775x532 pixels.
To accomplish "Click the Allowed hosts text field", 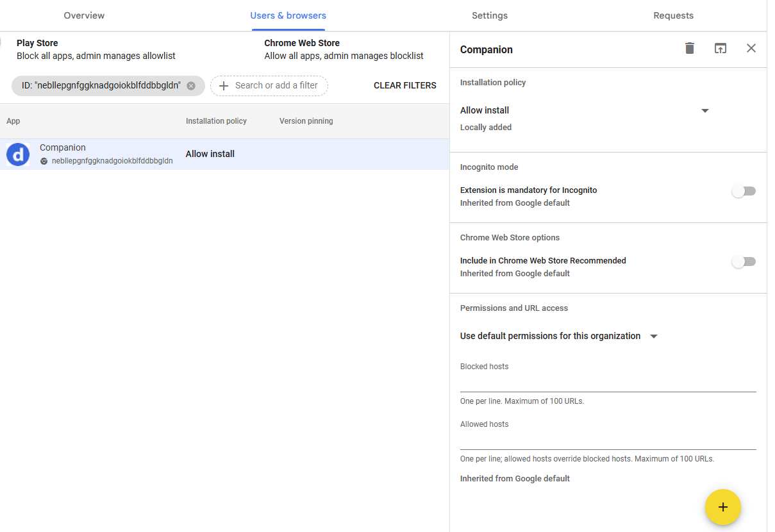I will [608, 441].
